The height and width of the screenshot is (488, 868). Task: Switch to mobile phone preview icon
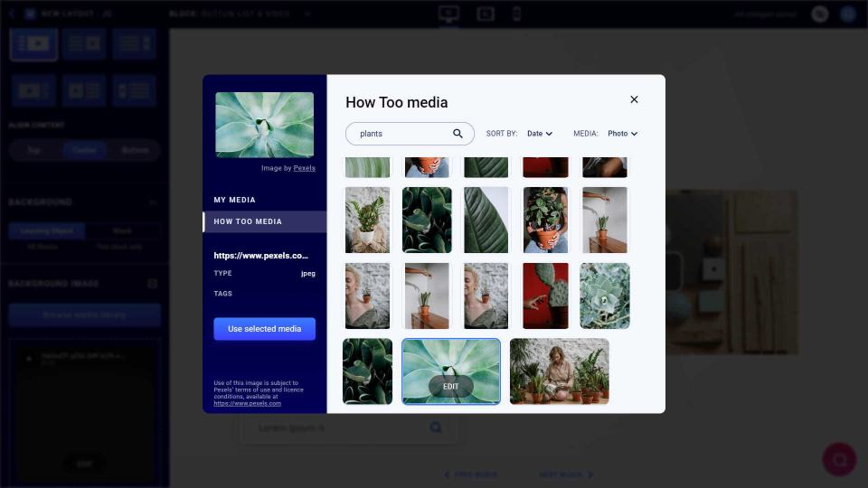coord(516,14)
